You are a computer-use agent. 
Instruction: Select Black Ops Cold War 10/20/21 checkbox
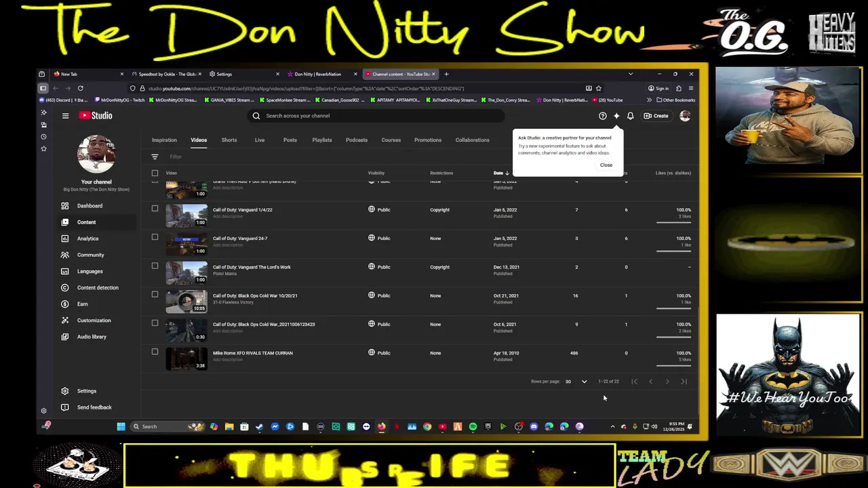(x=155, y=294)
